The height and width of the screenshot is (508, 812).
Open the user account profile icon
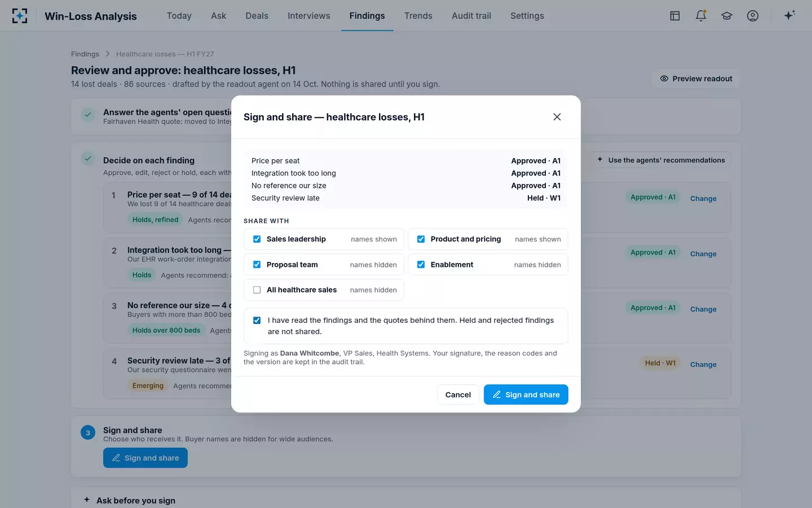tap(753, 16)
